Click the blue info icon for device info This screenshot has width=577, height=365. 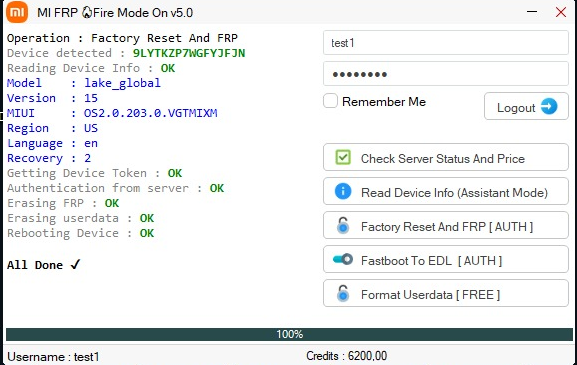pos(343,191)
